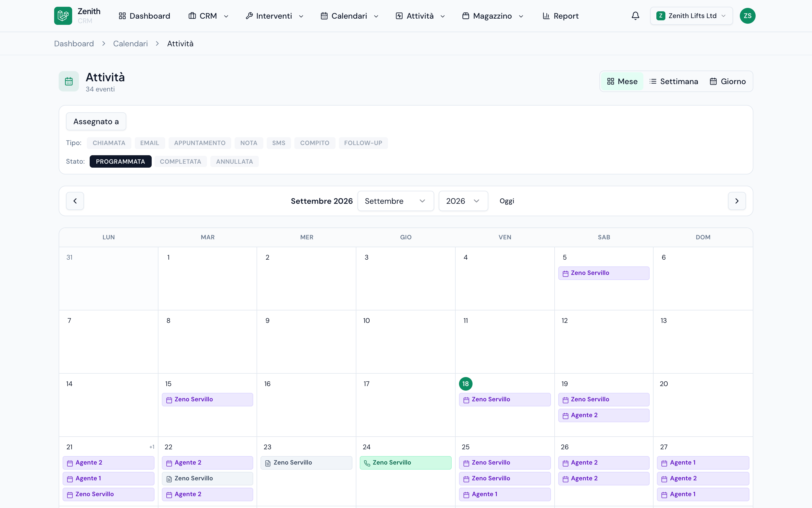Open Dashboard in top navigation
The width and height of the screenshot is (812, 508).
click(x=144, y=16)
